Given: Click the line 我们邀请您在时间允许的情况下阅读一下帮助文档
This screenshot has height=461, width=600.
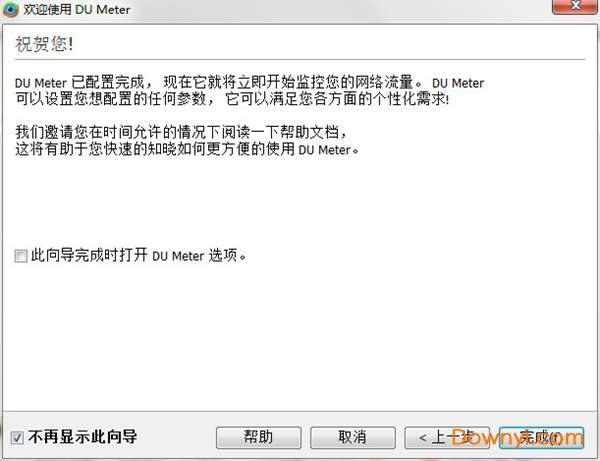Looking at the screenshot, I should pos(181,132).
